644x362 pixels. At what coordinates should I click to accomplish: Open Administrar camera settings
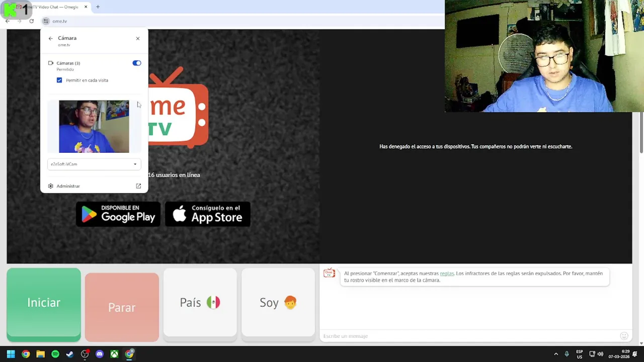[68, 186]
